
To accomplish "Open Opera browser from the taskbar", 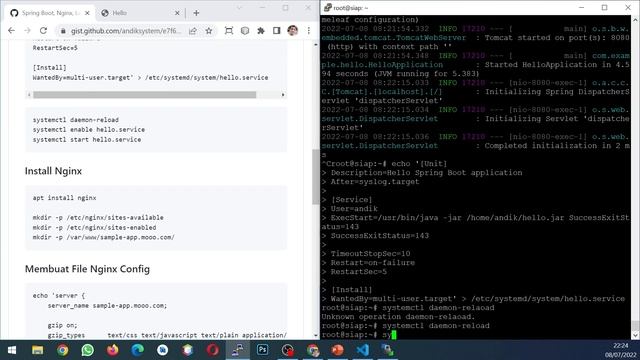I will [x=213, y=350].
